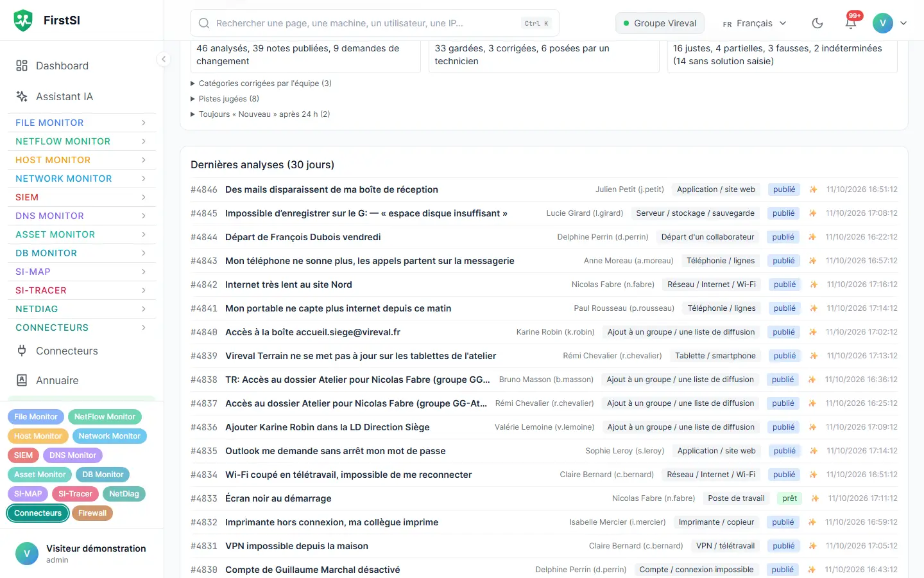924x578 pixels.
Task: Click the publié badge on ticket #4846
Action: coord(784,189)
